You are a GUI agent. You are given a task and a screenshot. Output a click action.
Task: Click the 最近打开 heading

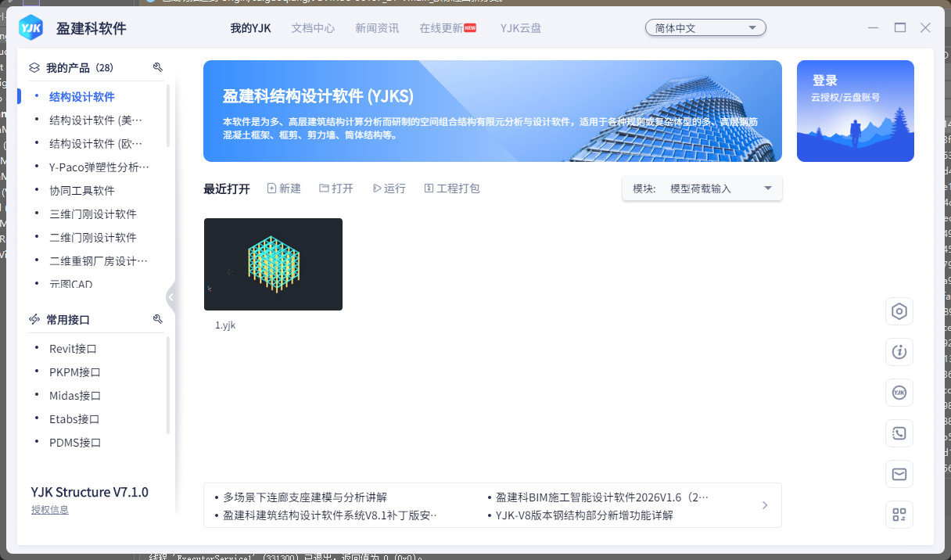227,188
